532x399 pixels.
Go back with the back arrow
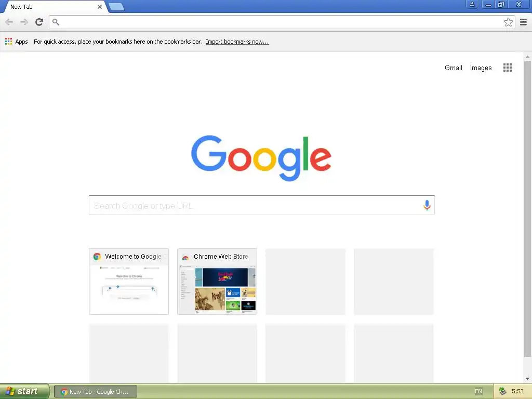pyautogui.click(x=9, y=22)
